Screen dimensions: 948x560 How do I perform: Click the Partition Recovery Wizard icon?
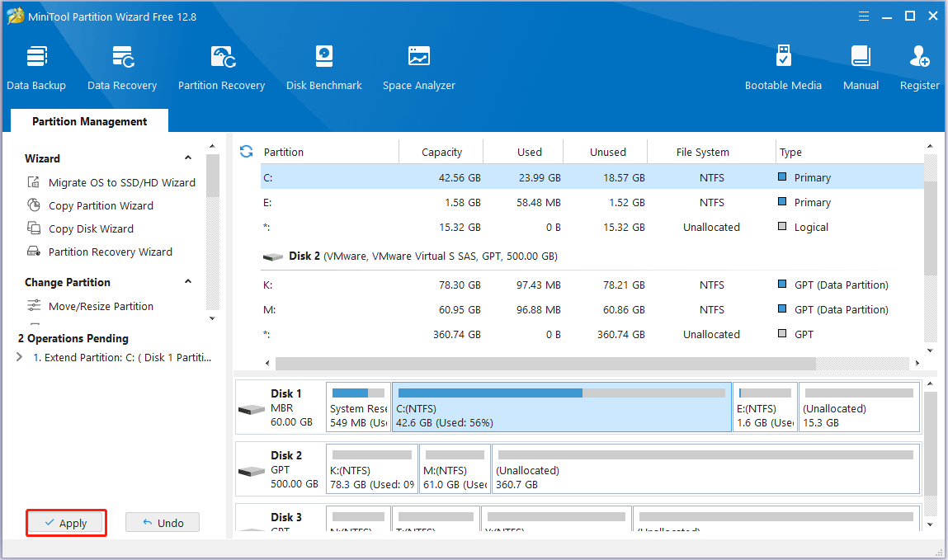tap(34, 252)
